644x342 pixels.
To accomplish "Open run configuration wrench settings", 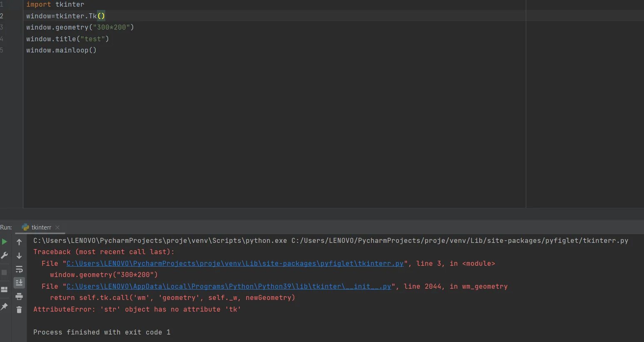I will tap(5, 255).
